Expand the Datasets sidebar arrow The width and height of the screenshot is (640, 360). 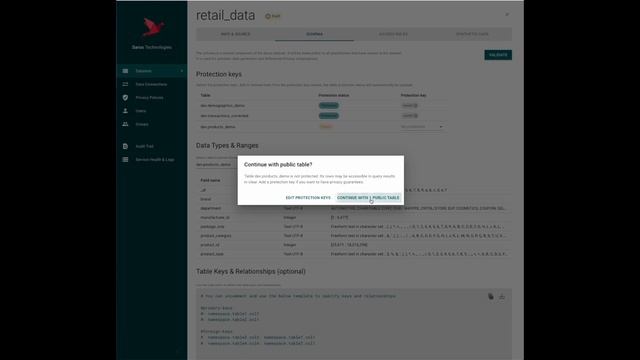(182, 71)
